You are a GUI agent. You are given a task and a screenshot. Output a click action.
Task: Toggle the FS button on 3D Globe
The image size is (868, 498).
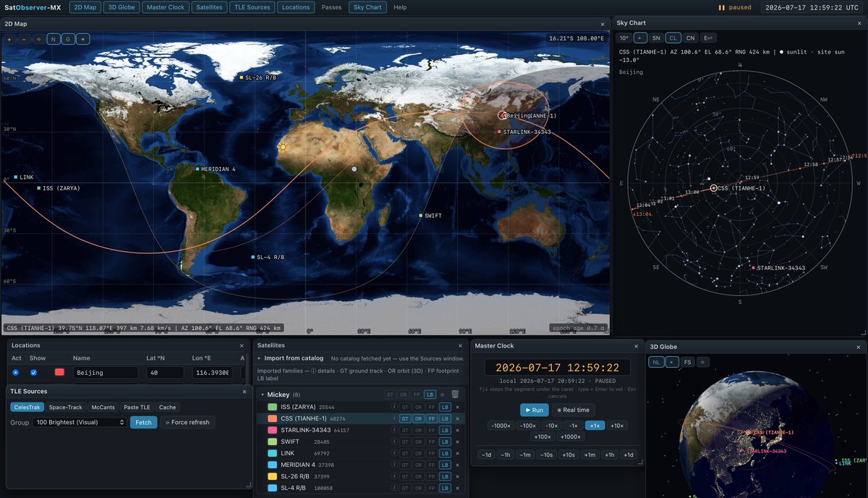[x=687, y=362]
